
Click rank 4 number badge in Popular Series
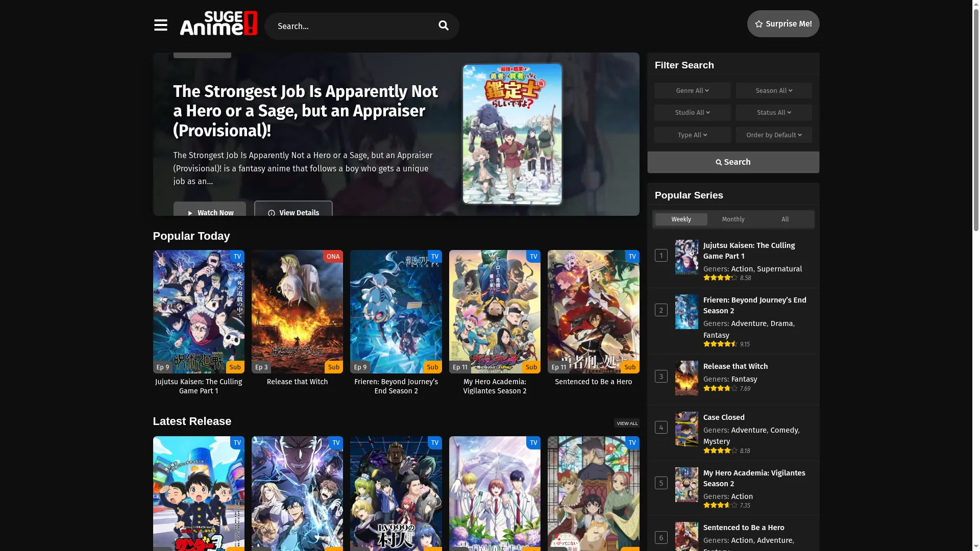(661, 427)
